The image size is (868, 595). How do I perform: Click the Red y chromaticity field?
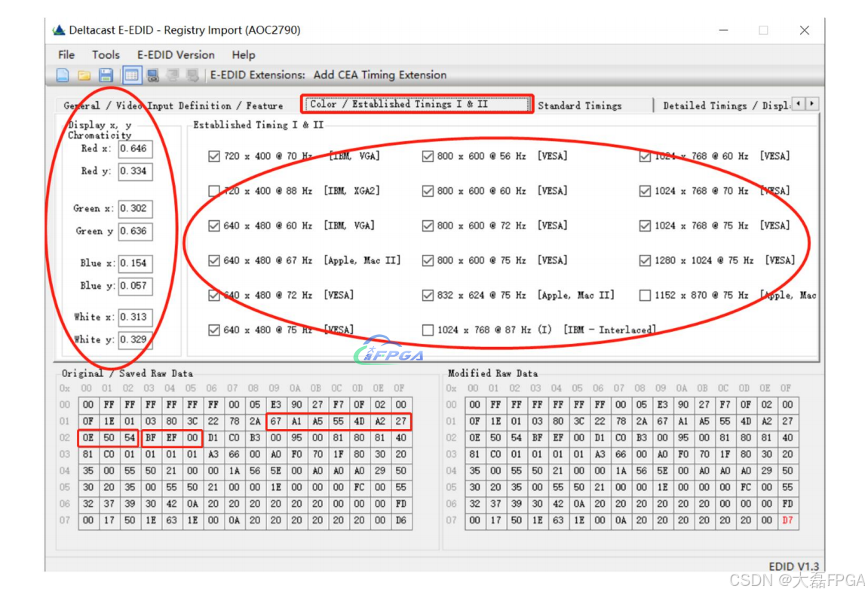[135, 172]
